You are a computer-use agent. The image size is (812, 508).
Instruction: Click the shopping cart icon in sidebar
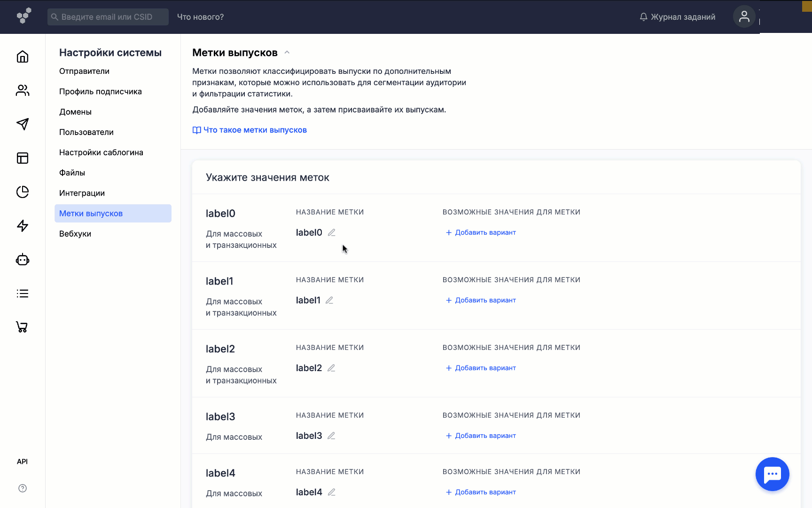click(23, 327)
